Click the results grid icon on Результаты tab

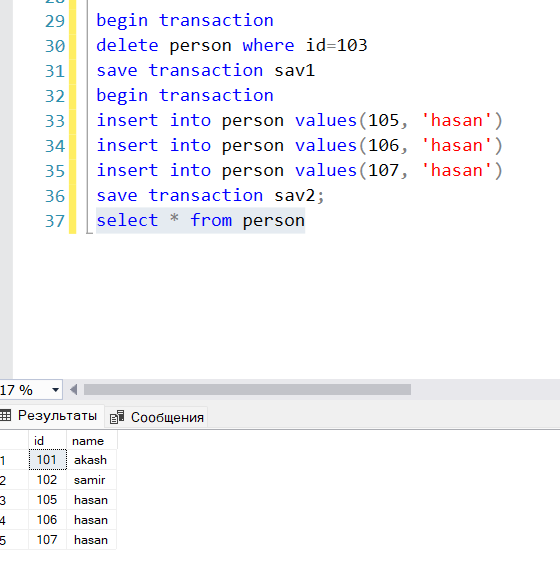tap(6, 415)
